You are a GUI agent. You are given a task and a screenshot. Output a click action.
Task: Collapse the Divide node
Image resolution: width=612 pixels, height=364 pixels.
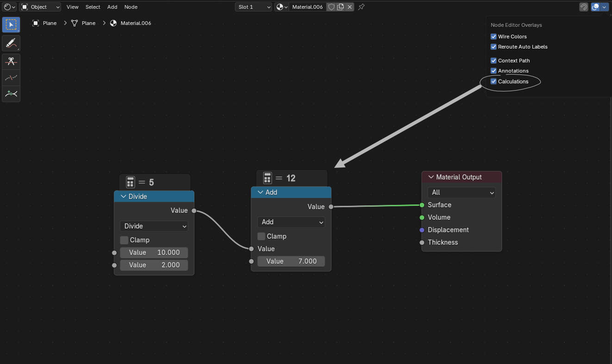click(x=124, y=197)
